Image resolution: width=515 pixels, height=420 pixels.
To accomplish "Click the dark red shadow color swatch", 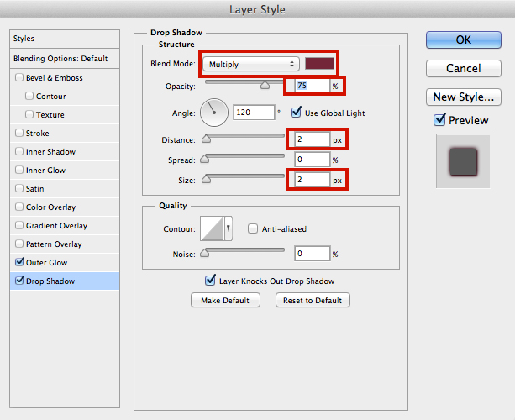I will tap(320, 64).
